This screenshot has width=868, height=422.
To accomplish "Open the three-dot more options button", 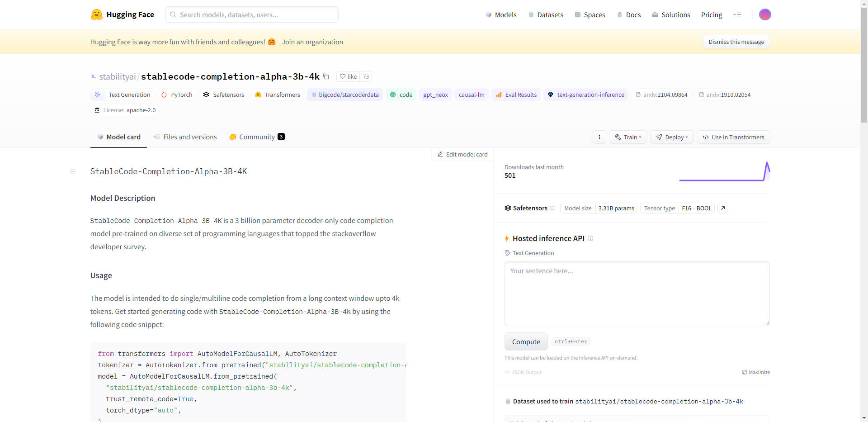I will 599,137.
